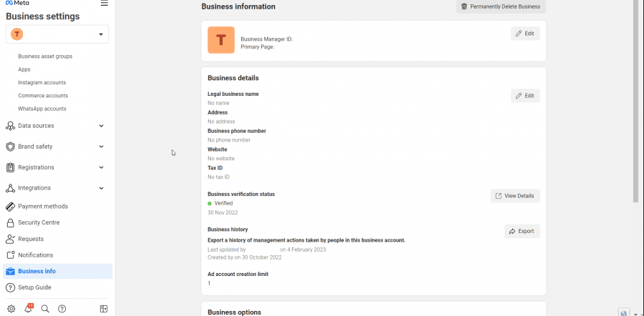The height and width of the screenshot is (316, 644).
Task: Click the Business Manager ID label
Action: [267, 39]
